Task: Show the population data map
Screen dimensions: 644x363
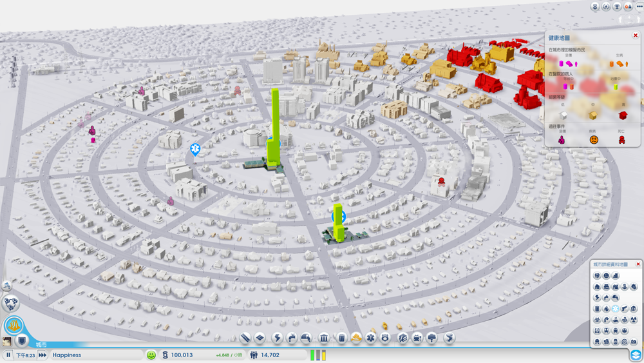Action: click(597, 275)
